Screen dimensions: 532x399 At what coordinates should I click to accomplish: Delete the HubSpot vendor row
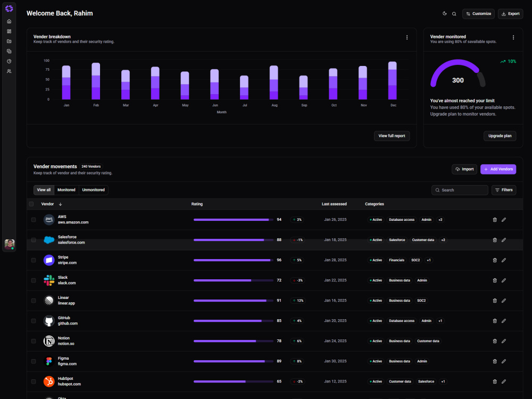click(x=495, y=381)
